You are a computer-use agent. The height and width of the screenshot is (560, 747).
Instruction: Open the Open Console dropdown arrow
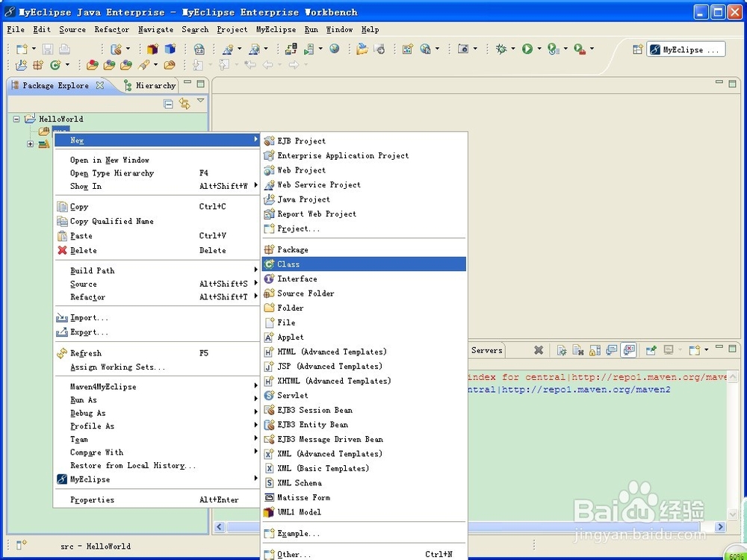tap(706, 350)
